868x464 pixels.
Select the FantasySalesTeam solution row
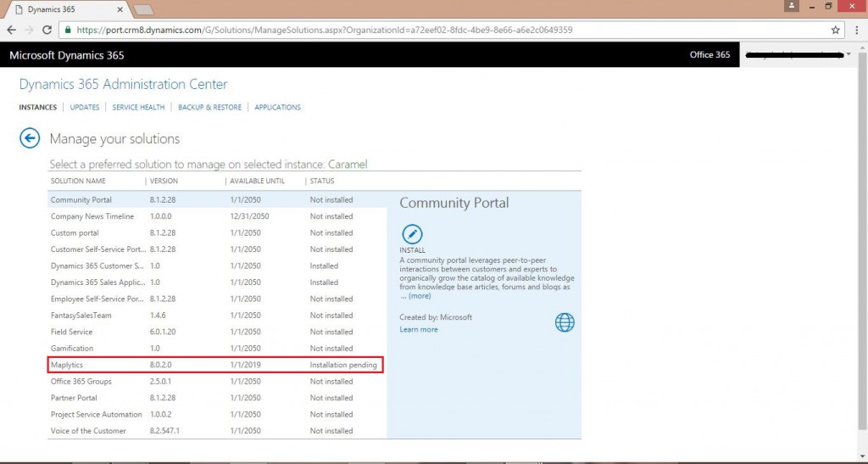[217, 316]
